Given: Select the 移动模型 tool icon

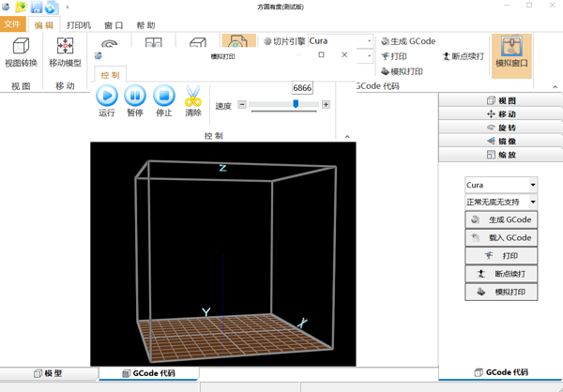Looking at the screenshot, I should point(65,46).
